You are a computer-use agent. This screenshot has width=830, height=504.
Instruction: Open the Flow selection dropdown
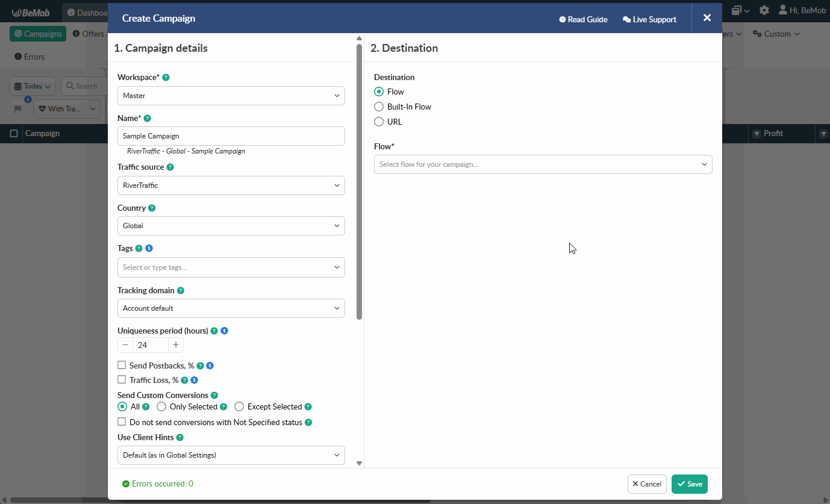tap(543, 164)
